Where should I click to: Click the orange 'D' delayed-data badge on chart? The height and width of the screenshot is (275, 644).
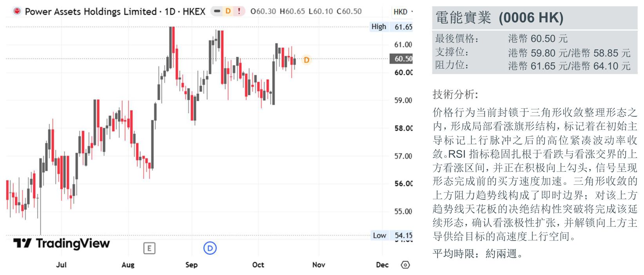click(306, 60)
